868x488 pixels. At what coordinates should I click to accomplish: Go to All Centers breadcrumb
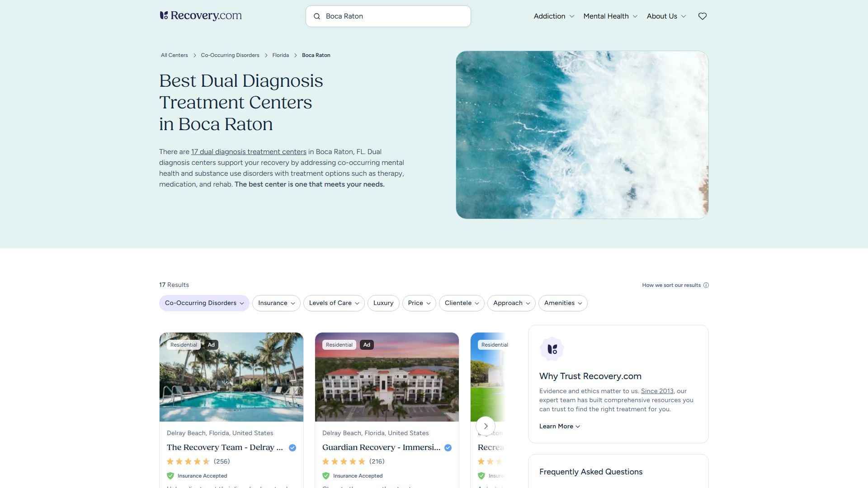click(175, 55)
